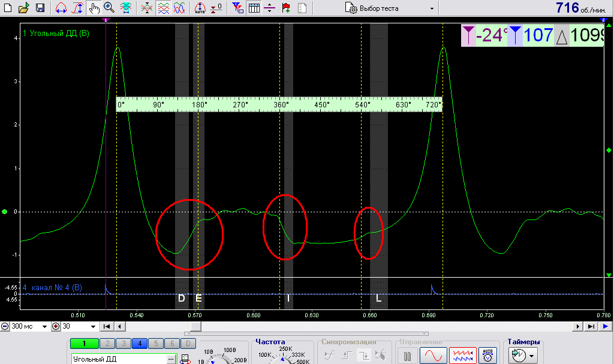Jump to the recording end
The width and height of the screenshot is (614, 364).
pos(591,326)
